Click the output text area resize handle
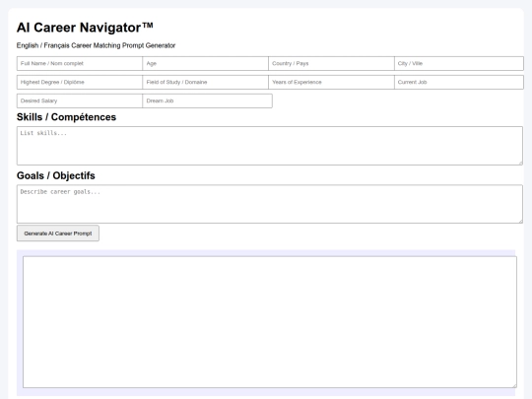The width and height of the screenshot is (532, 399). [x=514, y=385]
